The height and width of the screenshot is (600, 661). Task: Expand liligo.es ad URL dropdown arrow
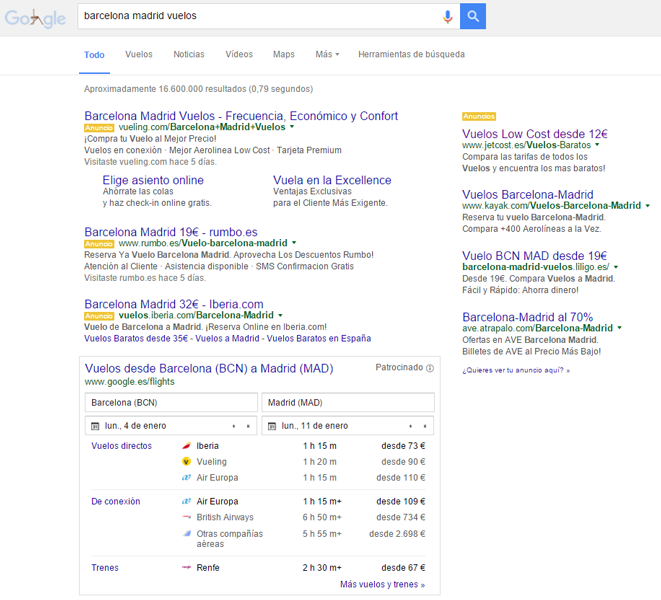(x=616, y=267)
